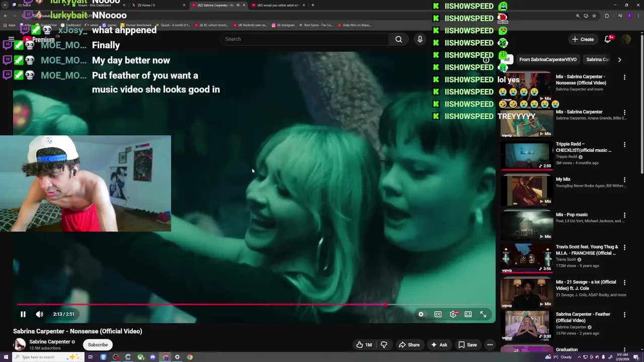This screenshot has width=644, height=362.
Task: Select 'From SabrinaCarpenterVEVO' chip
Action: pos(548,59)
